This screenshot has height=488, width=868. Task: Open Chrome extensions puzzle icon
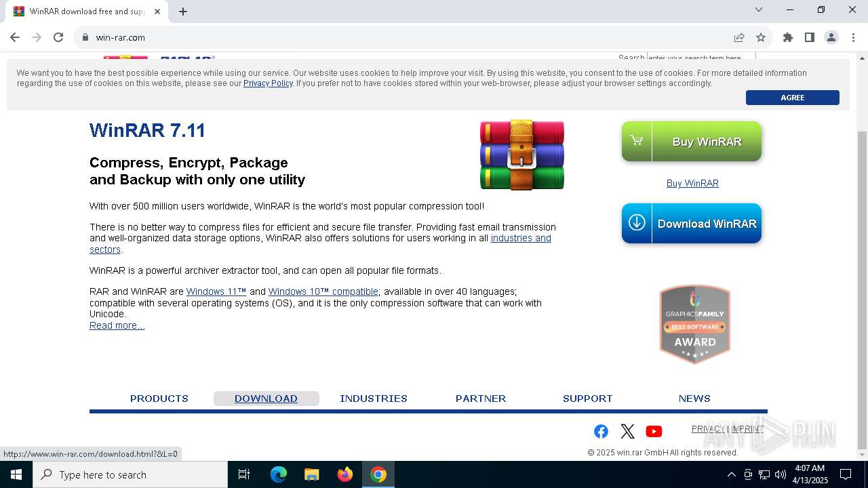tap(788, 37)
